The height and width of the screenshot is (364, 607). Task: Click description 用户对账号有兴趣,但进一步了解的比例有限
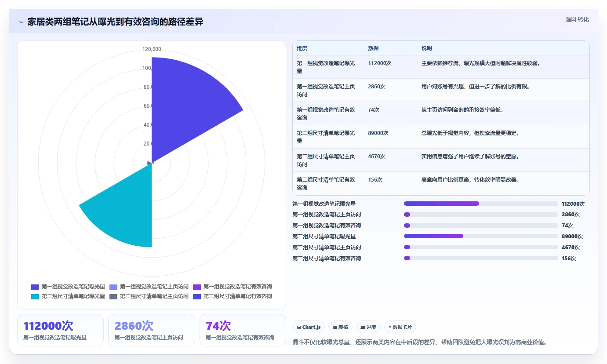tap(476, 87)
